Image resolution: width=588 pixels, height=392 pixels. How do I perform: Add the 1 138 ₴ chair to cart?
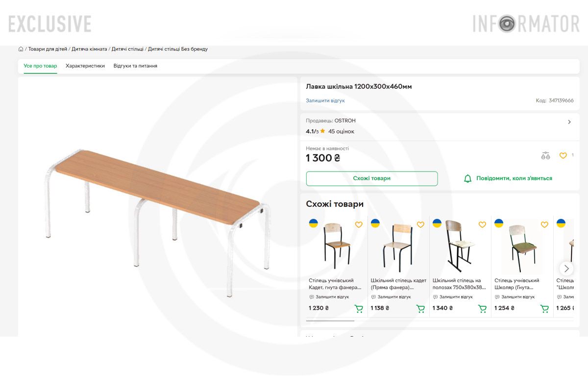[420, 309]
